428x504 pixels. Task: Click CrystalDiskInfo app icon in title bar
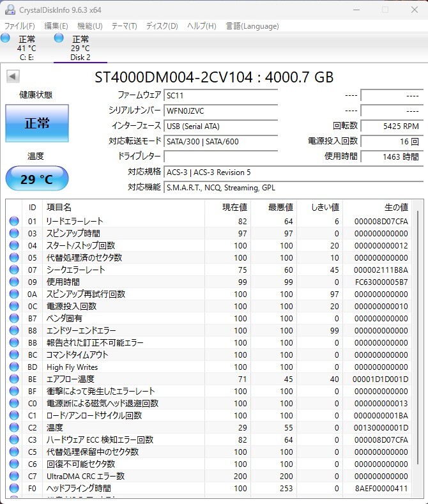(10, 10)
